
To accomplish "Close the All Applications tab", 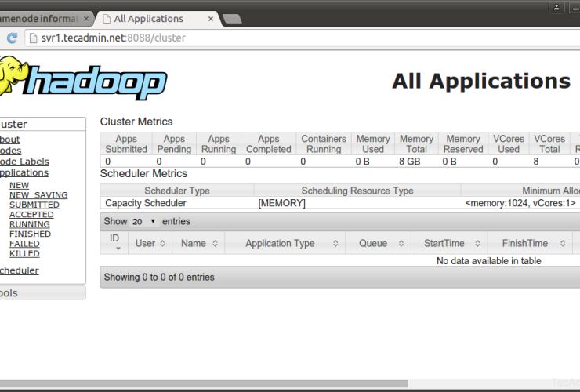I will (x=209, y=19).
